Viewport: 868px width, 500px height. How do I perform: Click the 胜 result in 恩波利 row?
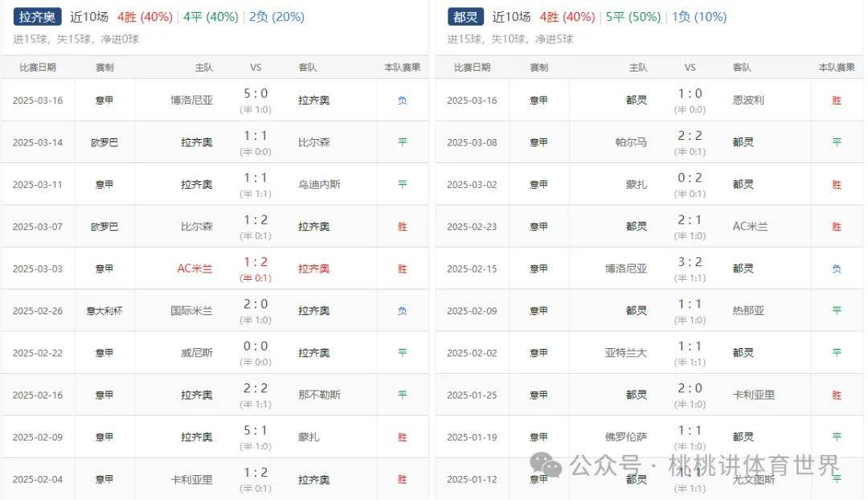[837, 100]
